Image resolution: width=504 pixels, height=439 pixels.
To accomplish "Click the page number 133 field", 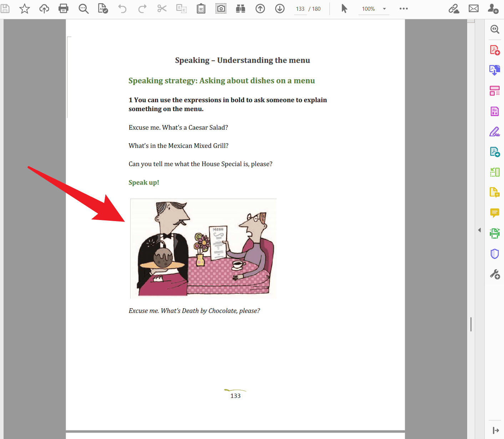I will click(x=300, y=9).
